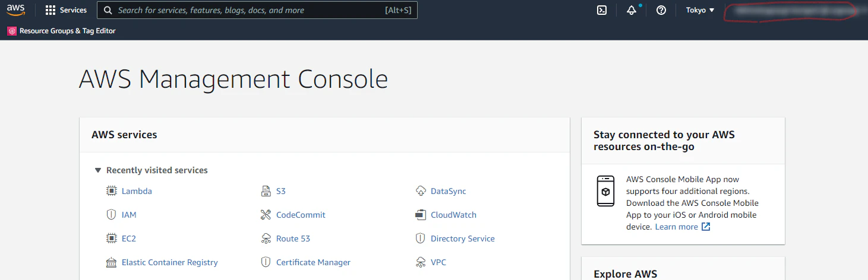Open the Directory Service link
Image resolution: width=868 pixels, height=280 pixels.
[x=463, y=238]
